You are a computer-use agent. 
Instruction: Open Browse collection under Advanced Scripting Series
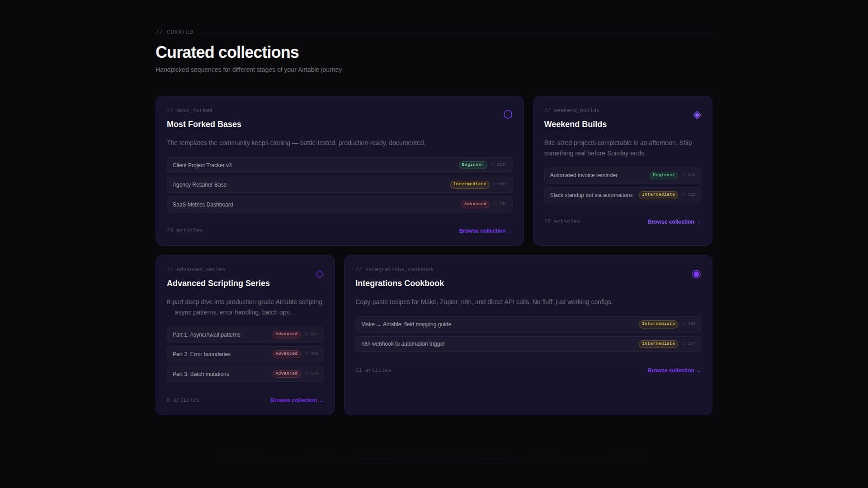click(x=296, y=400)
